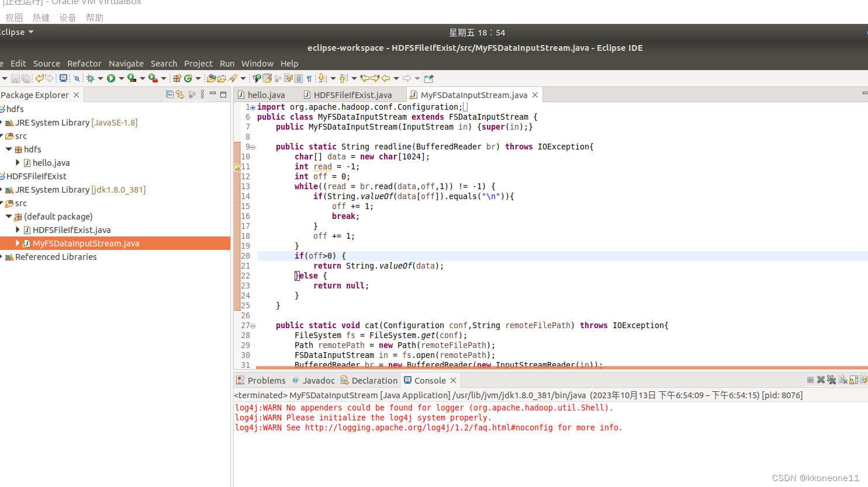This screenshot has height=487, width=868.
Task: Collapse the cat method fold at line 27
Action: (253, 326)
